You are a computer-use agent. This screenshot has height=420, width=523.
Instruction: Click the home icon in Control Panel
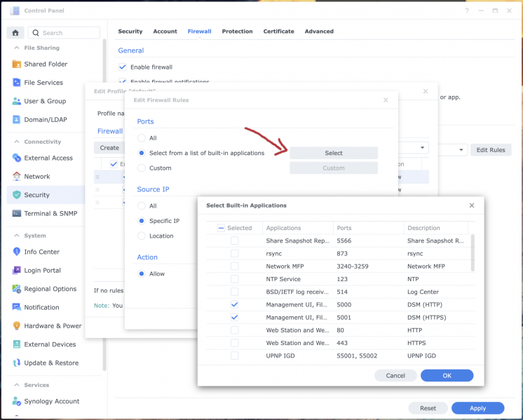pos(15,33)
